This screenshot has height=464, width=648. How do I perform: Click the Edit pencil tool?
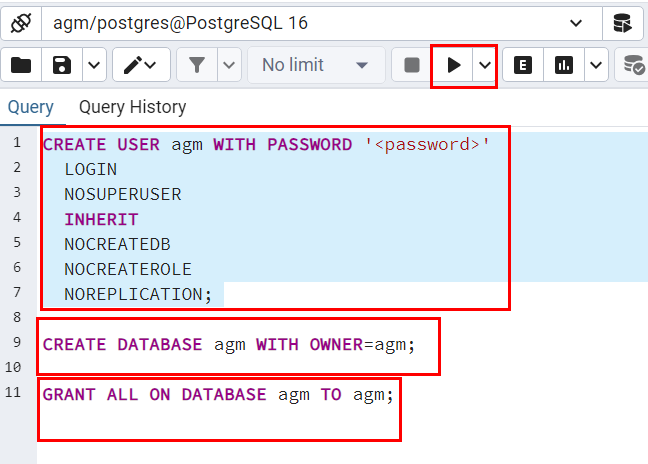pos(133,65)
